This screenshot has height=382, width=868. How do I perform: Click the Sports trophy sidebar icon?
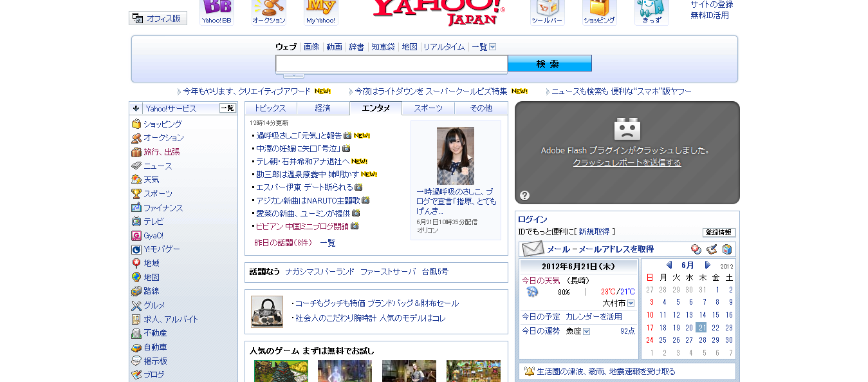136,193
